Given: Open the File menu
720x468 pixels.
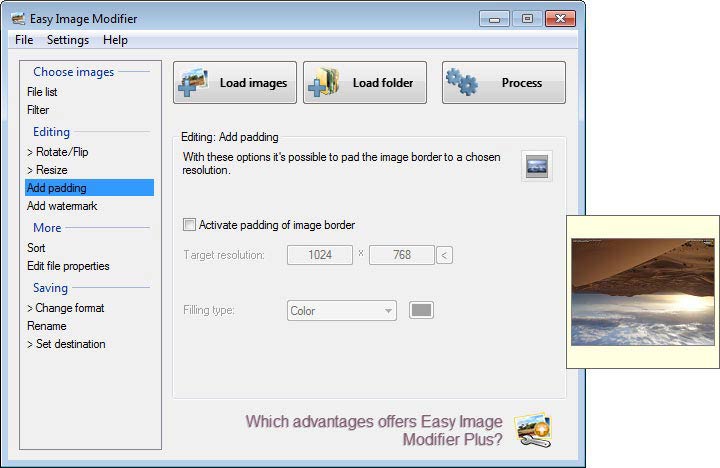Looking at the screenshot, I should click(x=24, y=40).
